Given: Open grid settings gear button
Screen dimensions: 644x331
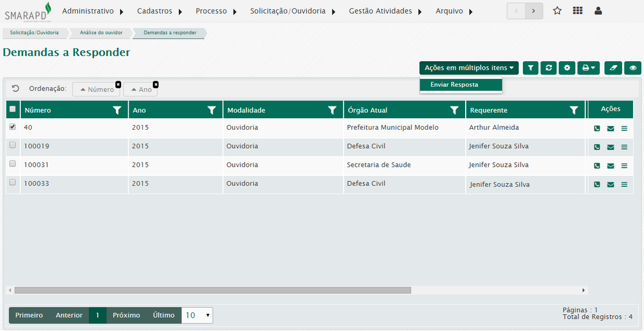Looking at the screenshot, I should coord(567,68).
